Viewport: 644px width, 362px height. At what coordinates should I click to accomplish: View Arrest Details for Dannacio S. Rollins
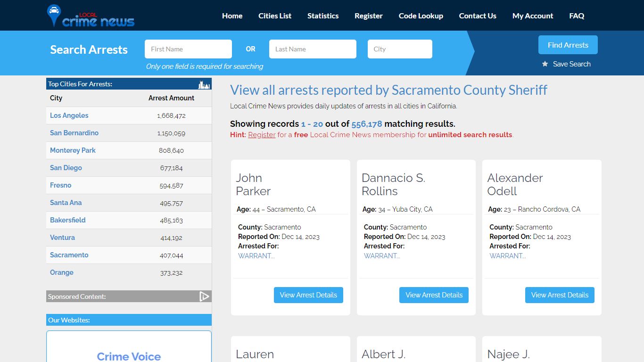pyautogui.click(x=434, y=295)
